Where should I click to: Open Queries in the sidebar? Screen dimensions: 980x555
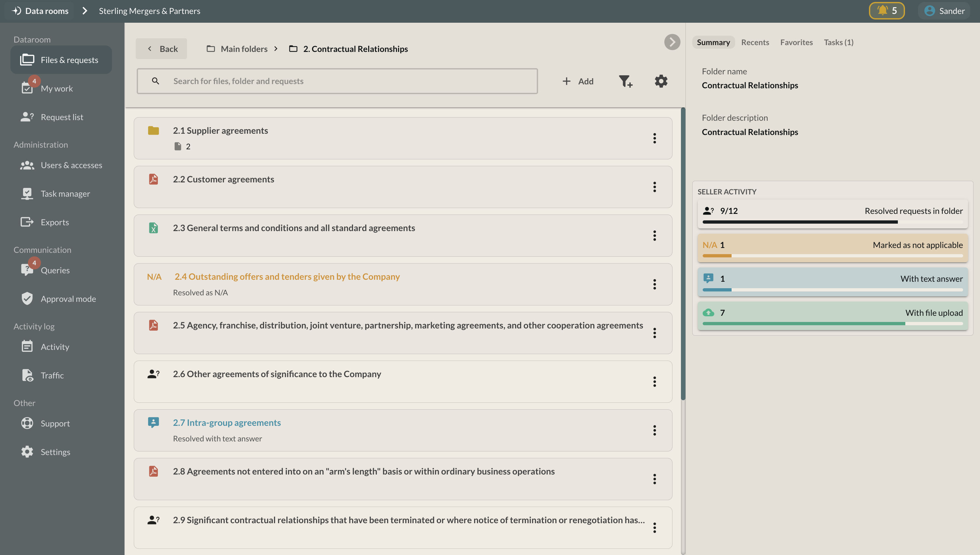[x=55, y=270]
